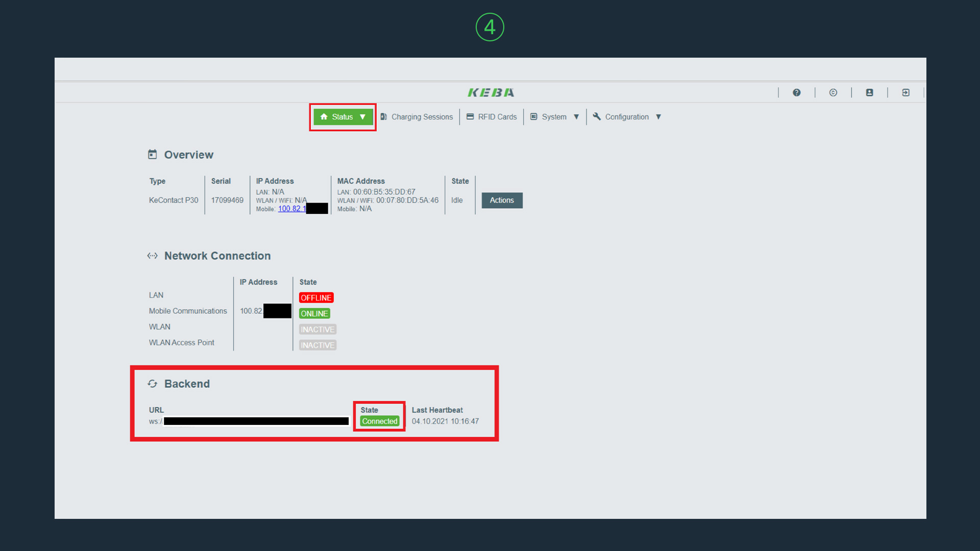Click the KEBA logo
980x551 pixels.
(491, 92)
